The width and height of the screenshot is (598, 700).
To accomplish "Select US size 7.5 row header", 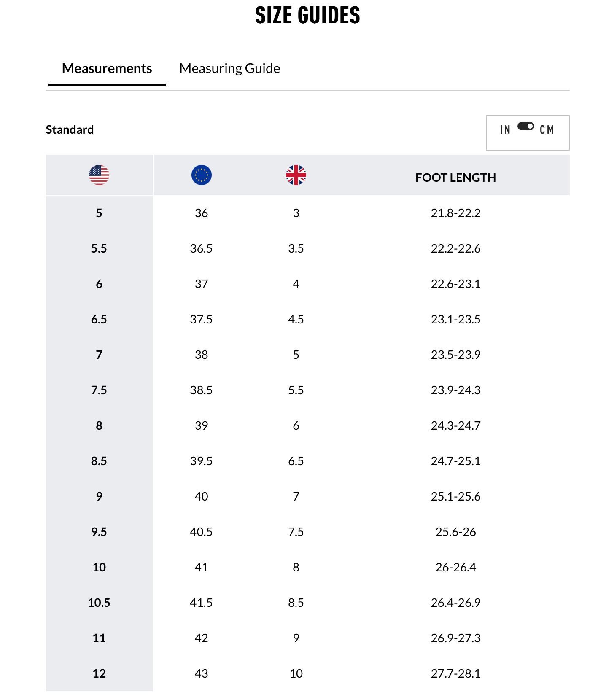I will [99, 390].
